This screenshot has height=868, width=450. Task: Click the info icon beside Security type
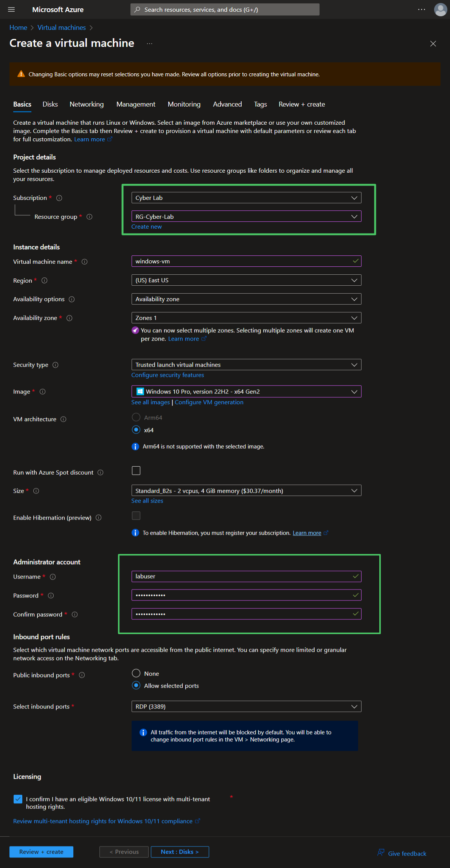56,365
